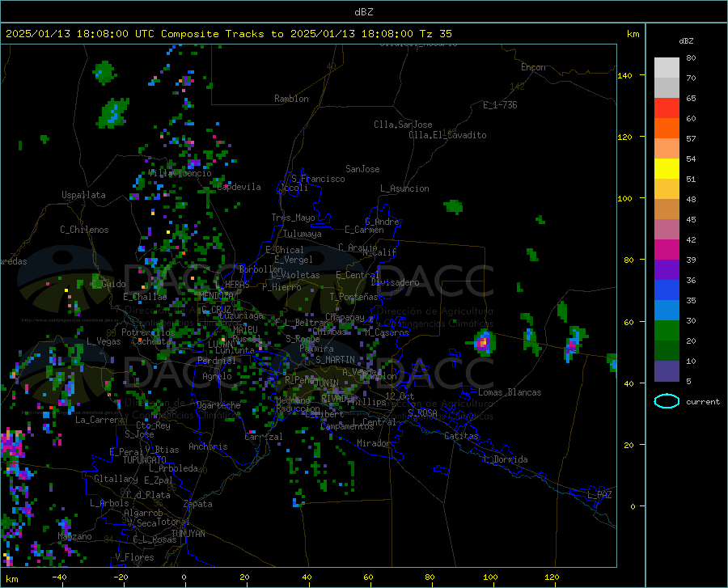Click the 36 dBZ blue color swatch
The width and height of the screenshot is (728, 588).
point(667,290)
